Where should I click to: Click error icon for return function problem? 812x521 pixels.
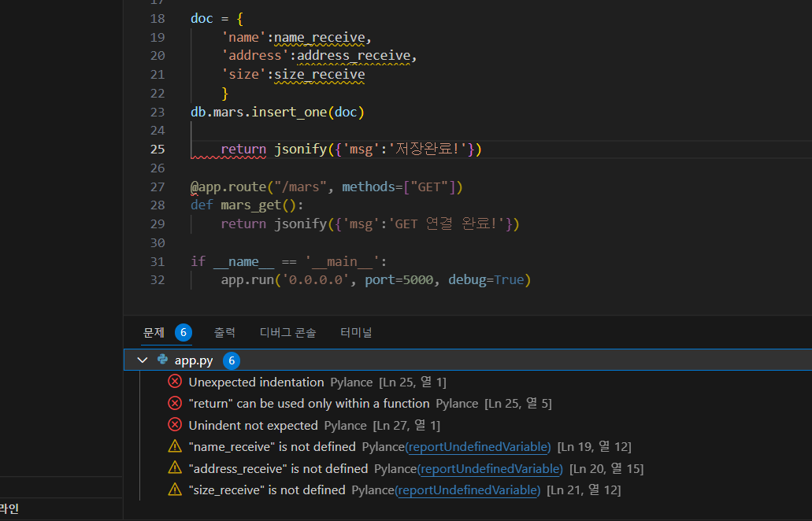pyautogui.click(x=175, y=403)
